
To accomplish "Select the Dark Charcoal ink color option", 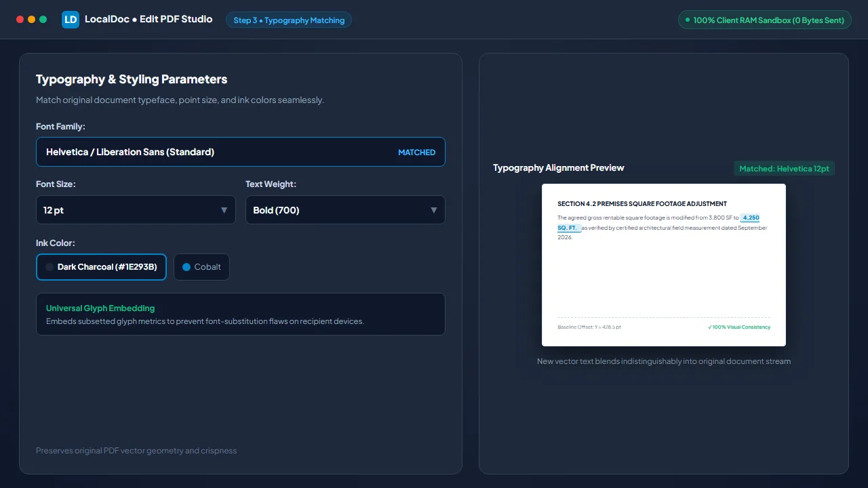I will pyautogui.click(x=101, y=267).
